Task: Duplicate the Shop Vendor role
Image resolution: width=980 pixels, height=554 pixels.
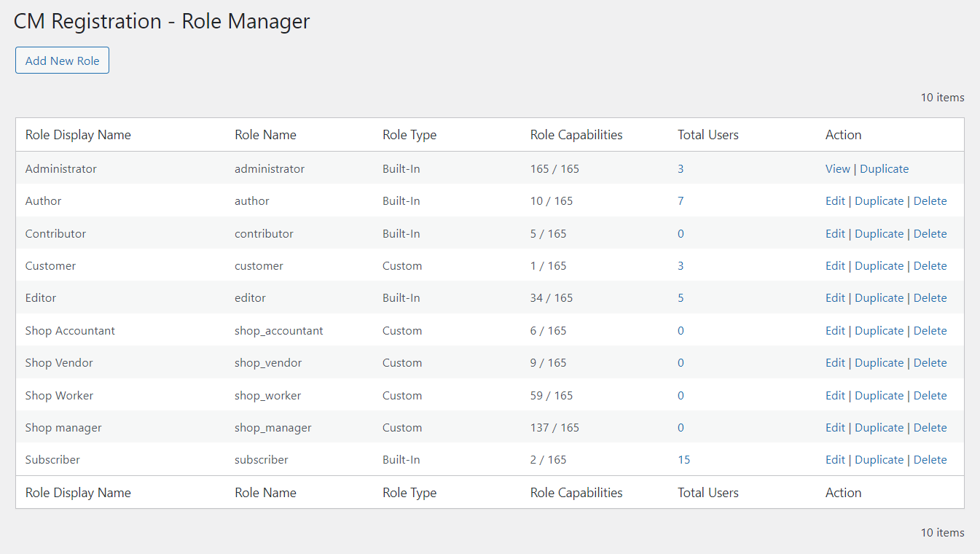Action: [879, 362]
